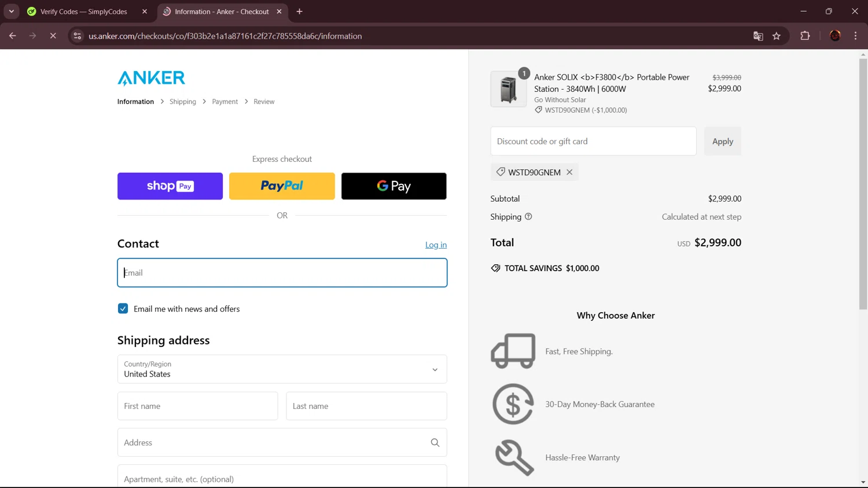The width and height of the screenshot is (868, 488).
Task: Open the browser extensions menu
Action: tap(805, 36)
